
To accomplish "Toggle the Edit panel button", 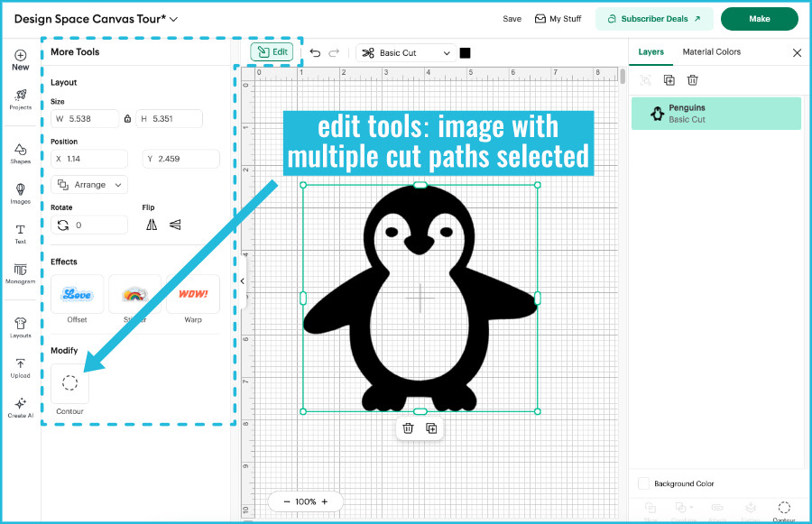I will tap(272, 51).
